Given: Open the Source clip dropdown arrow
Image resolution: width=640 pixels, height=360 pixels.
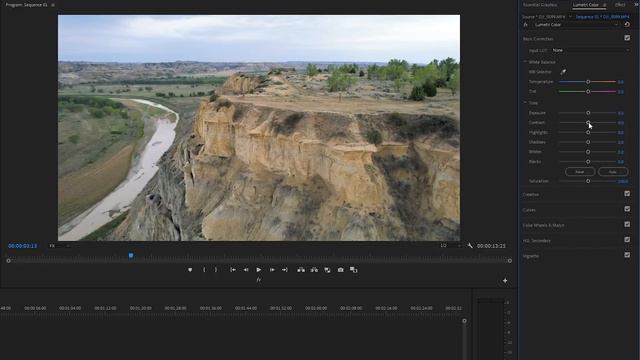Looking at the screenshot, I should [570, 17].
